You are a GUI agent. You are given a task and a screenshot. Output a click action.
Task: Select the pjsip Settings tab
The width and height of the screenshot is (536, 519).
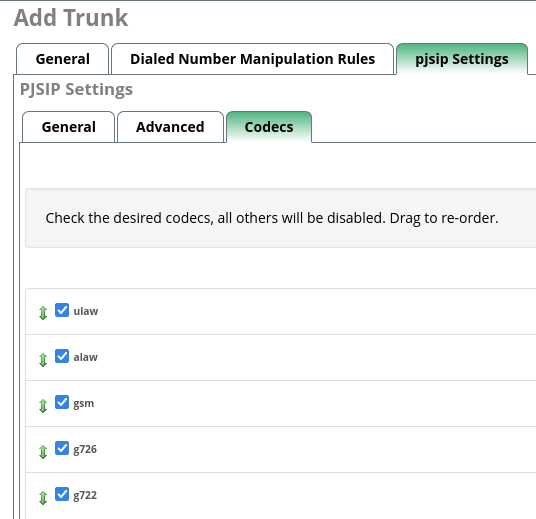[462, 59]
